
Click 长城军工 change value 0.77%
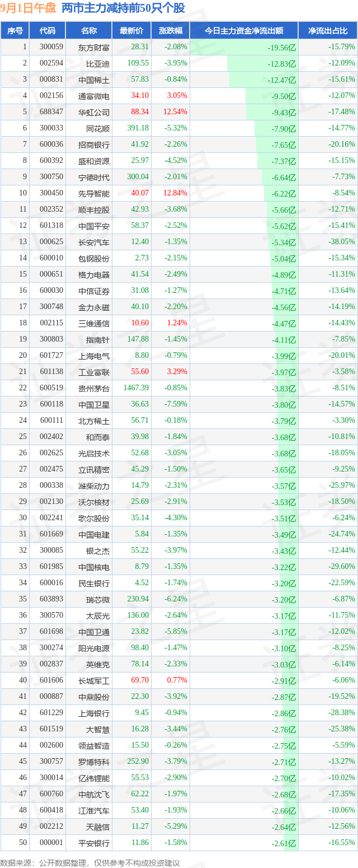point(177,680)
